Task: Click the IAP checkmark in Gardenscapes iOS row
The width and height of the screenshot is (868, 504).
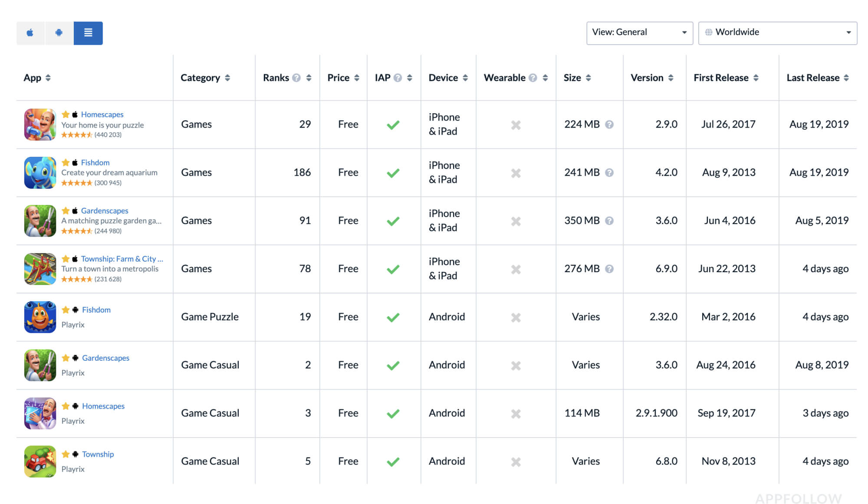Action: click(393, 221)
